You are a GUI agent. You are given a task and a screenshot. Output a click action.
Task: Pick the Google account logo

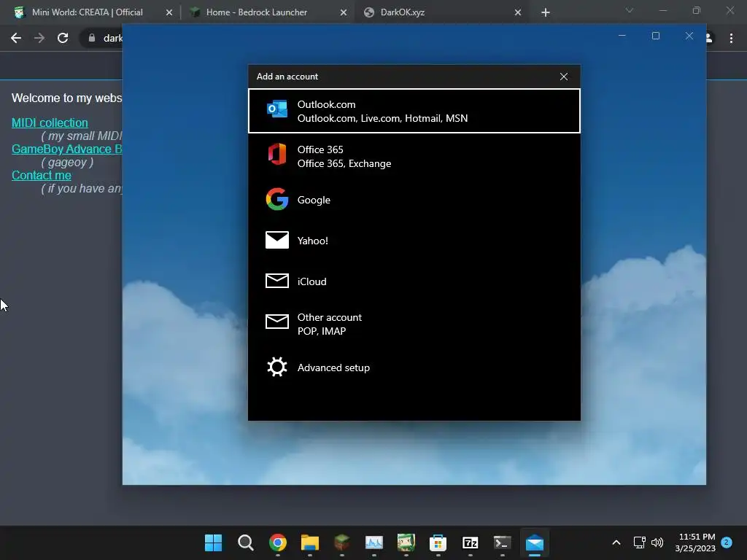[276, 199]
